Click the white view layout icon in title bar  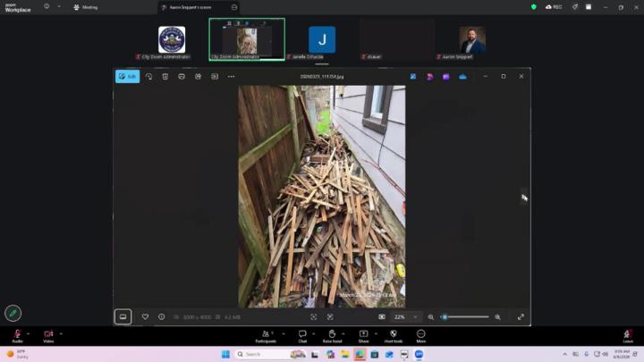click(589, 7)
